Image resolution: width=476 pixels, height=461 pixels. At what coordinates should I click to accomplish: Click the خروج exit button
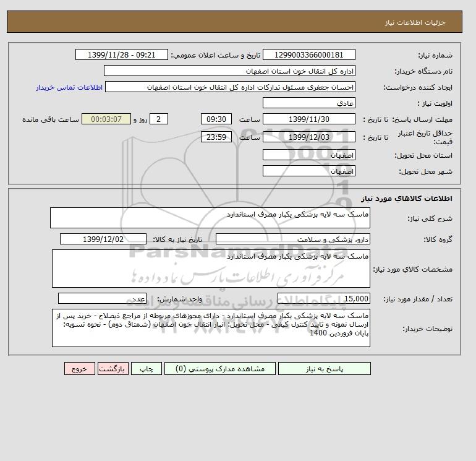(80, 369)
